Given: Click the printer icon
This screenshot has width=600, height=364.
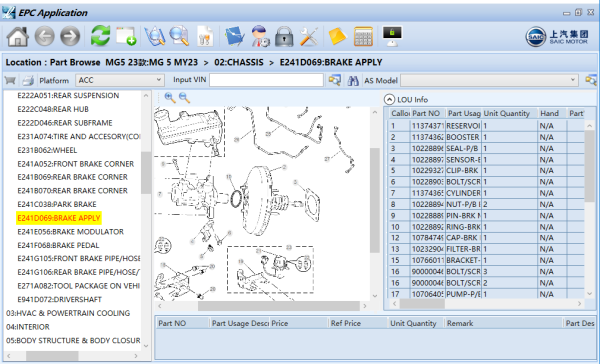Looking at the screenshot, I should pyautogui.click(x=28, y=80).
